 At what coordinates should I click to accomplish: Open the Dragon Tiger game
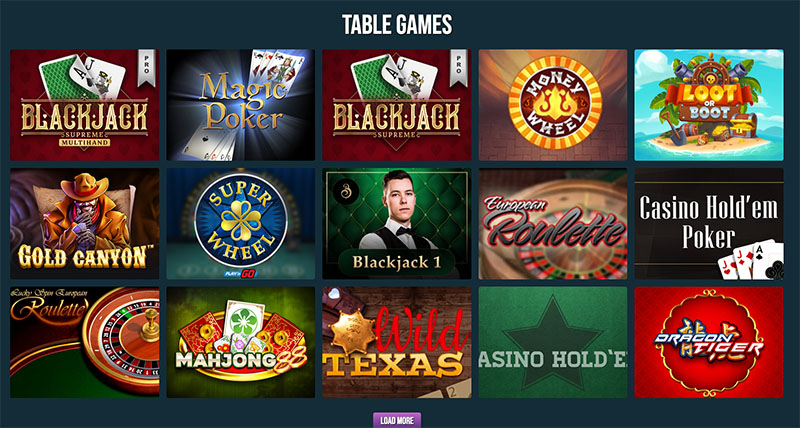[x=709, y=342]
